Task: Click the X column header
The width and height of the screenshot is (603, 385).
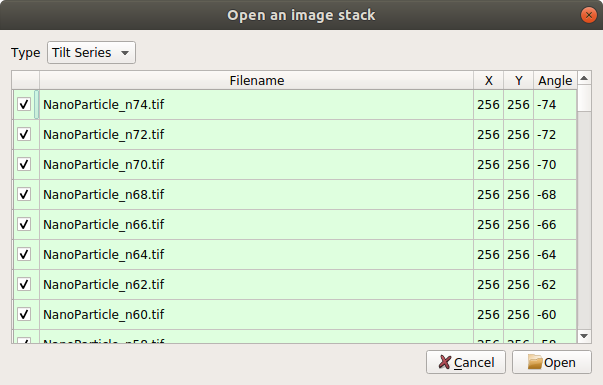Action: tap(488, 80)
